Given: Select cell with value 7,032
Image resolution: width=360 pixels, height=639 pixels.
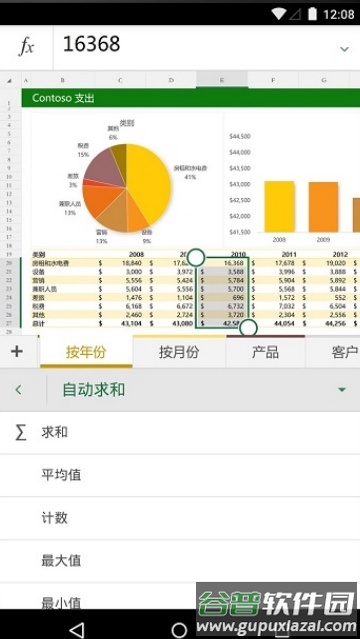Looking at the screenshot, I should pyautogui.click(x=273, y=306).
